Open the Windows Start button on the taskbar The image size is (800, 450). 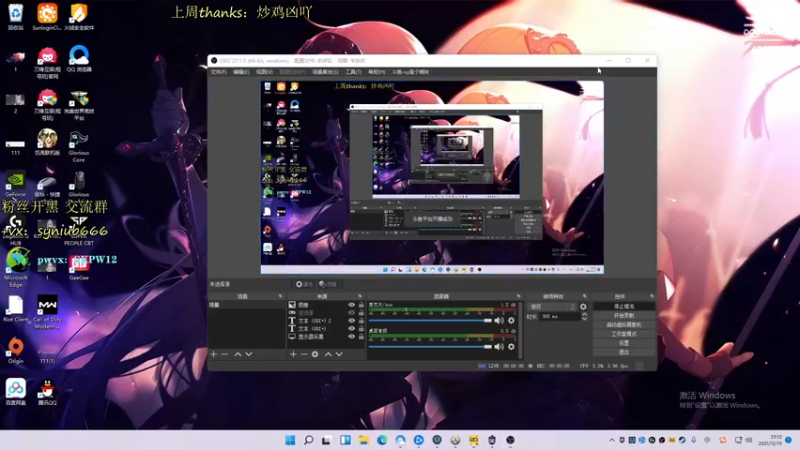(x=290, y=440)
